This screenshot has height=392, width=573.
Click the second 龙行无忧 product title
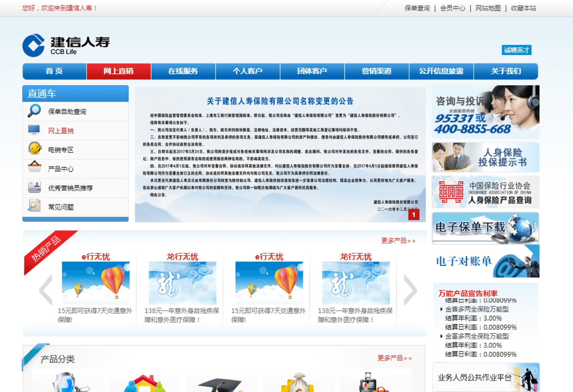(x=356, y=257)
